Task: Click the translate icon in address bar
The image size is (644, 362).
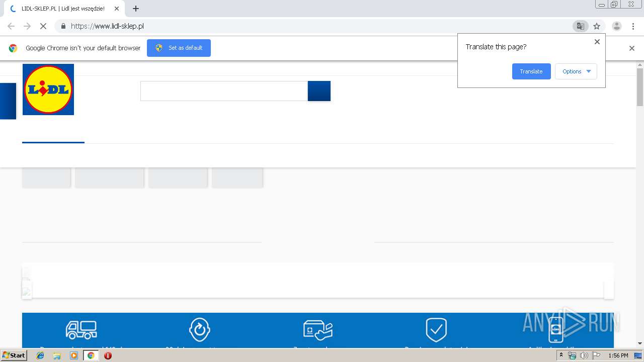Action: click(580, 26)
